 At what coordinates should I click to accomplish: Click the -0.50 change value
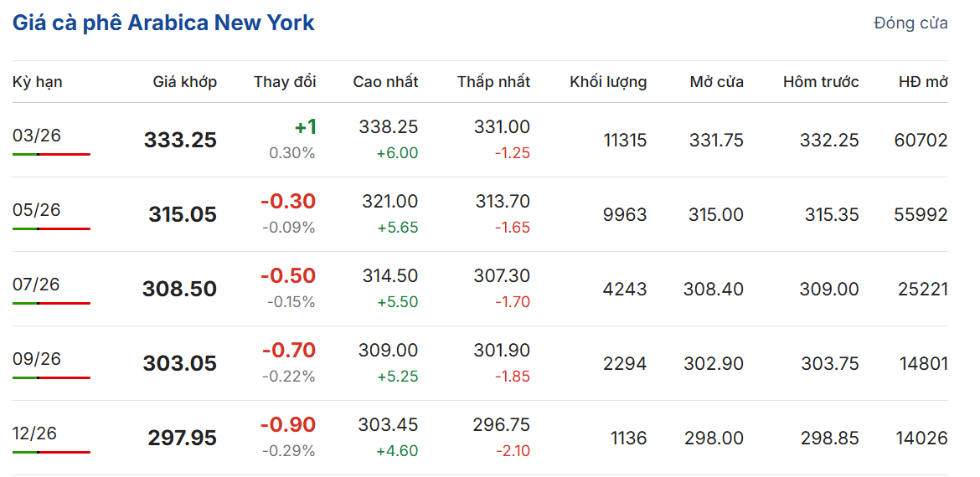(288, 276)
